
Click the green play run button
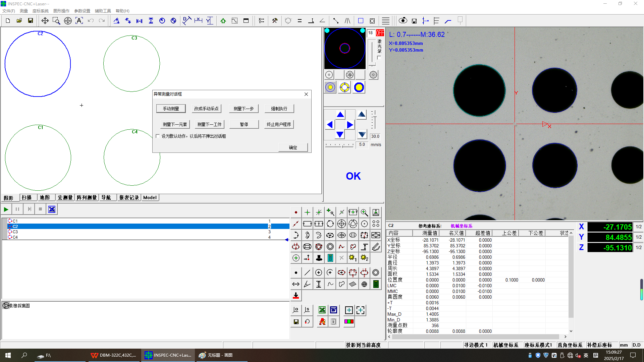click(x=6, y=209)
